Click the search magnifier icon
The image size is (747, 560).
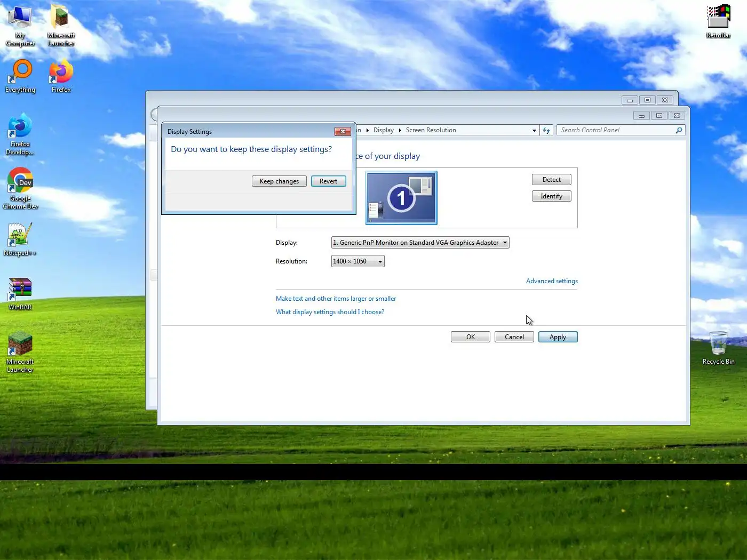(679, 130)
